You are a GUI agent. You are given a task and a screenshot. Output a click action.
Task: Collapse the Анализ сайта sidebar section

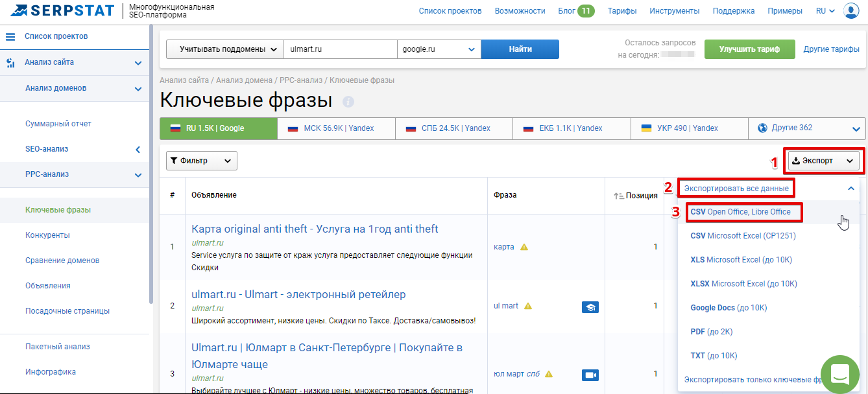(x=138, y=63)
